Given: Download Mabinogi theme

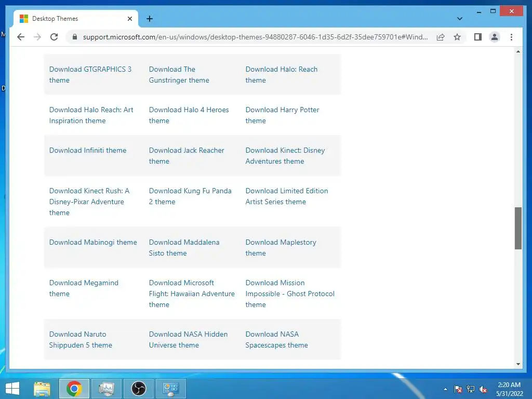Looking at the screenshot, I should pos(93,242).
